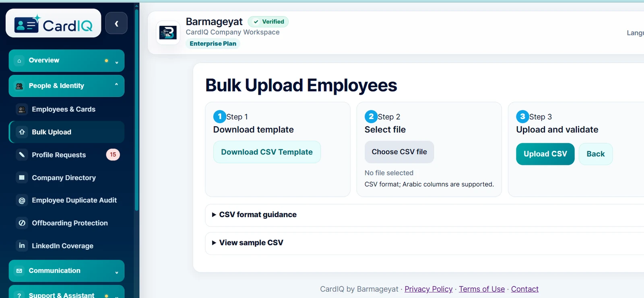
Task: Click the CardIQ logo
Action: pos(54,23)
